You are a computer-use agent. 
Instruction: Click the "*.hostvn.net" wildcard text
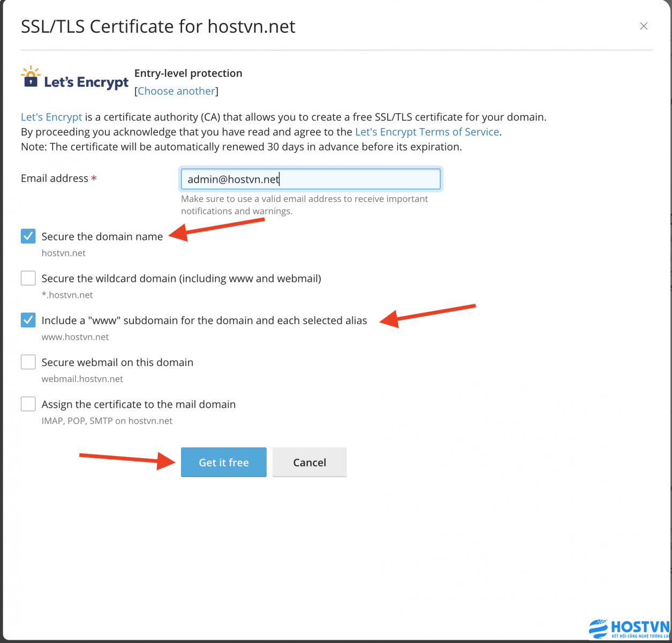(67, 295)
